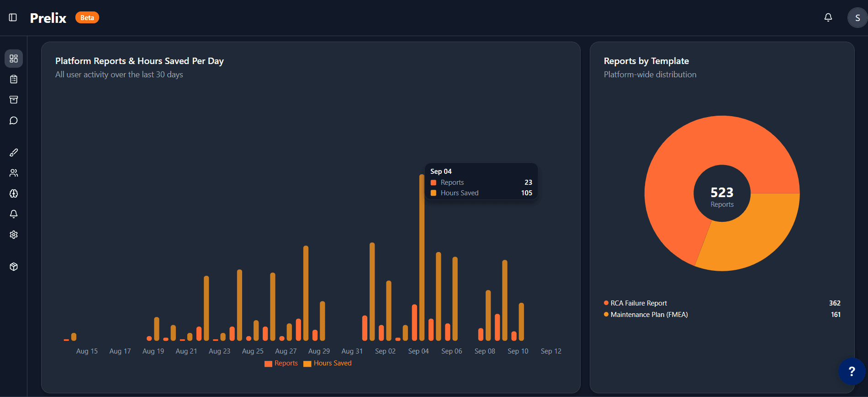This screenshot has height=397, width=868.
Task: Toggle Hours Saved series in legend
Action: click(x=328, y=363)
